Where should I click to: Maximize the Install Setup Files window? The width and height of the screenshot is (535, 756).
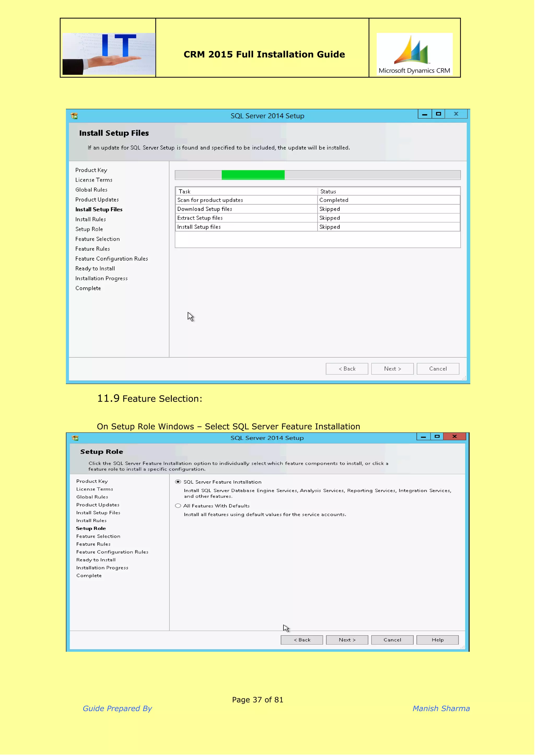439,114
